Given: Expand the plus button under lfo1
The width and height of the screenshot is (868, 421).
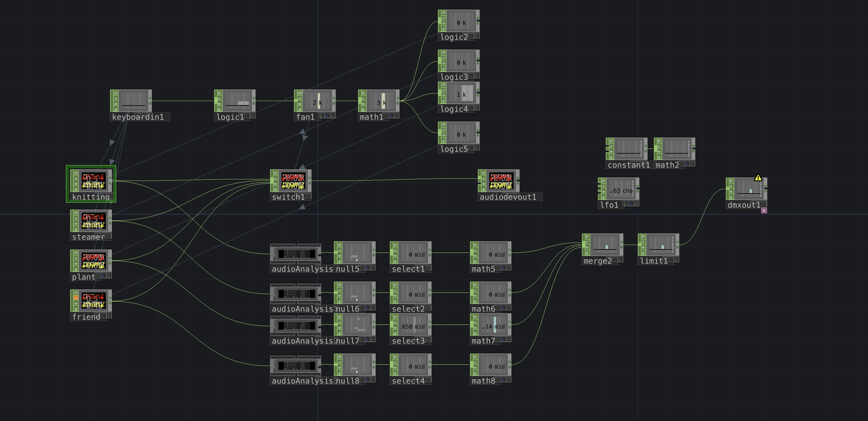Looking at the screenshot, I should tap(636, 204).
